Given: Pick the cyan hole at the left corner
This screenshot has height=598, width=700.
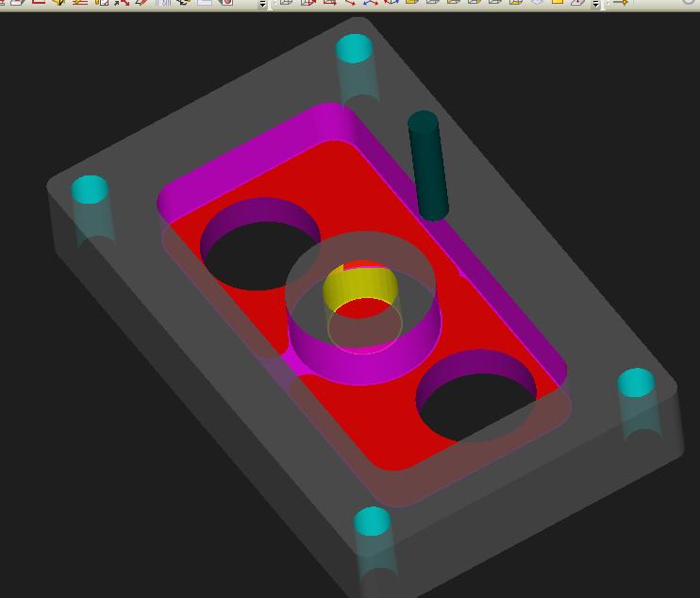Looking at the screenshot, I should pos(90,190).
